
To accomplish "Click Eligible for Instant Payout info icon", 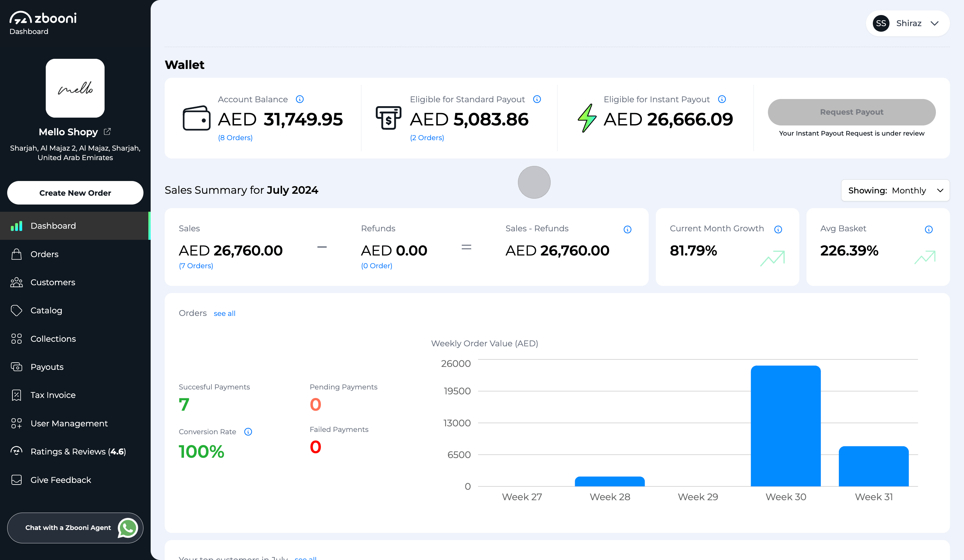I will pyautogui.click(x=722, y=99).
